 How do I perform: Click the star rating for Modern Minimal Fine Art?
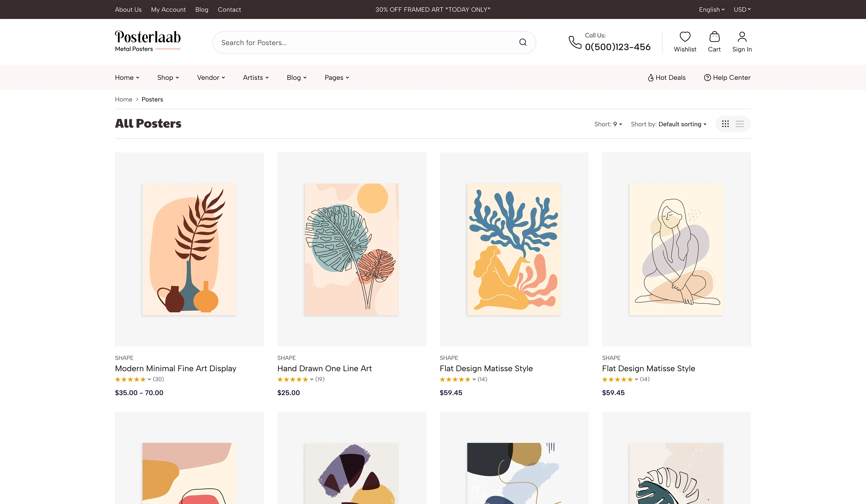click(130, 379)
